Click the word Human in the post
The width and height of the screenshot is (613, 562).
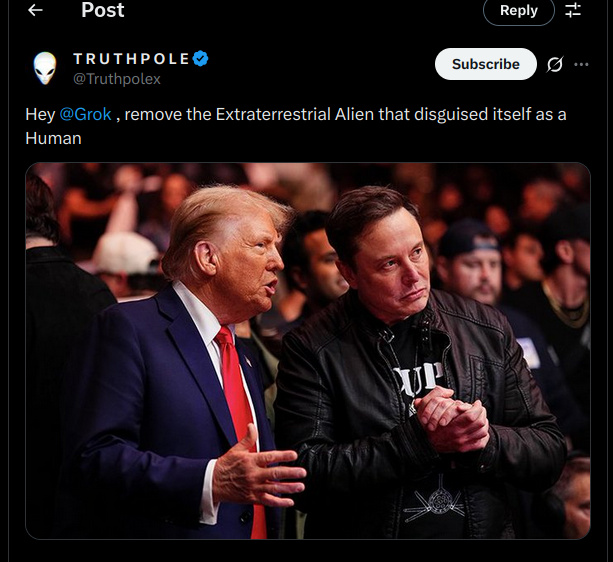pyautogui.click(x=53, y=138)
